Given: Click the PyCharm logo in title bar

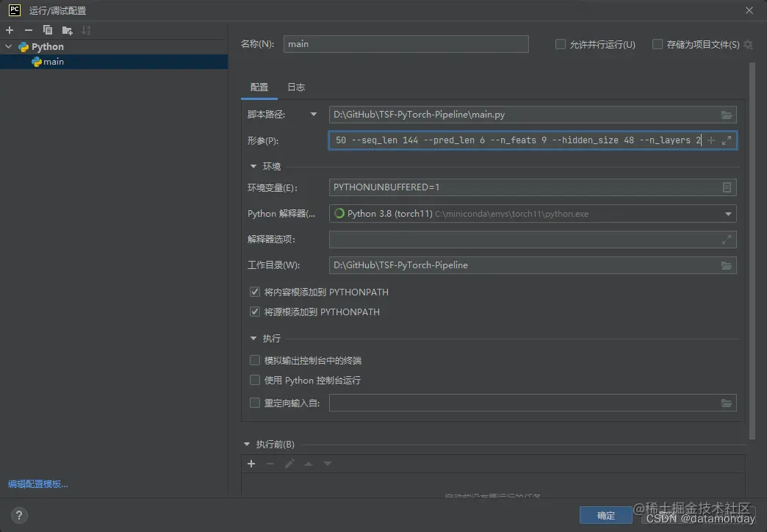Looking at the screenshot, I should coord(15,10).
